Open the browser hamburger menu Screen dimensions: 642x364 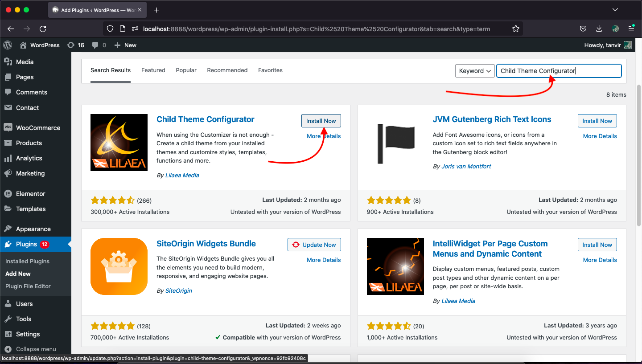click(631, 29)
